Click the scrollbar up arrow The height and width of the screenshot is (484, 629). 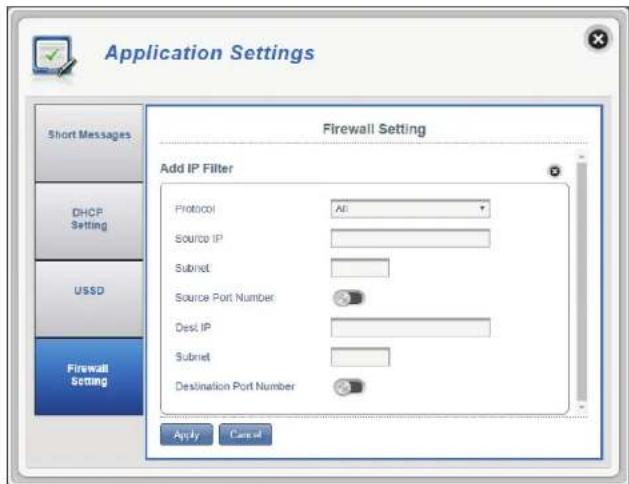[x=582, y=157]
